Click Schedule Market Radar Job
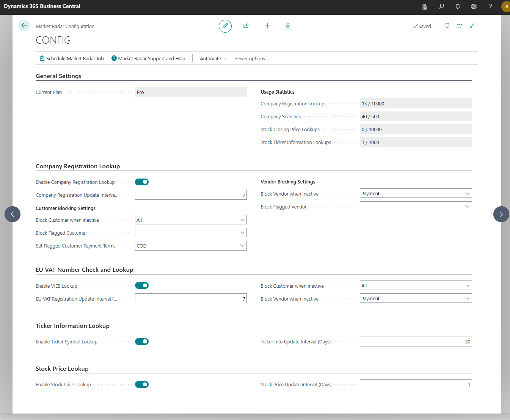The height and width of the screenshot is (420, 510). 72,58
